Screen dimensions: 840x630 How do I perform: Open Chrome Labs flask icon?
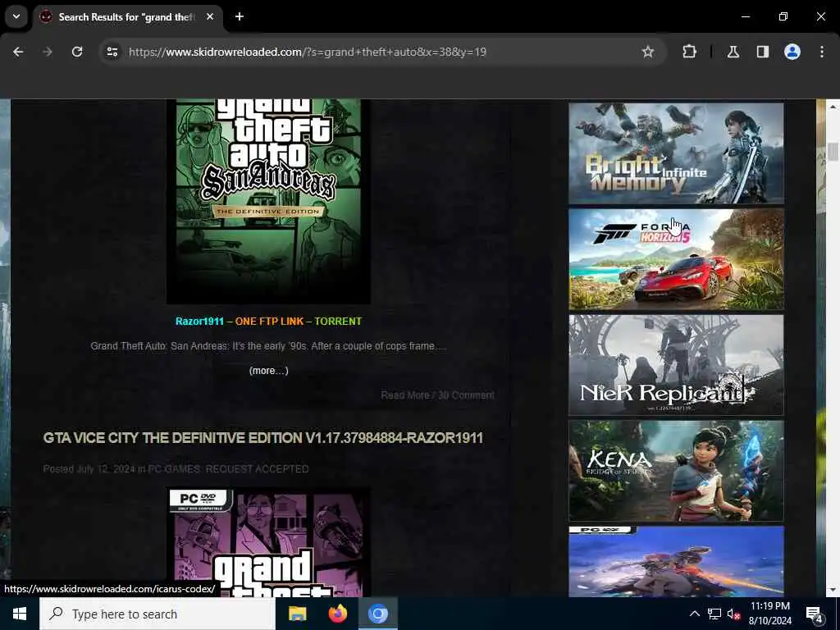[x=733, y=52]
